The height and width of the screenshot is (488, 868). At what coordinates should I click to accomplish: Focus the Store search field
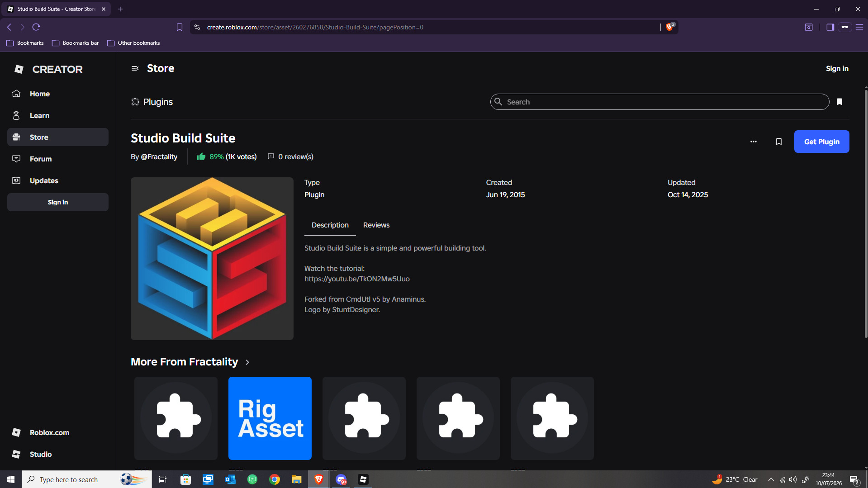[x=659, y=102]
